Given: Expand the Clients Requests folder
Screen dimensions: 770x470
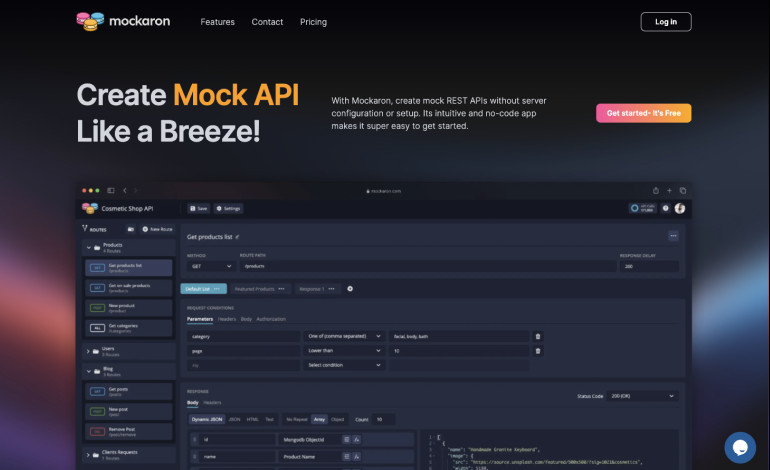Looking at the screenshot, I should coord(88,455).
